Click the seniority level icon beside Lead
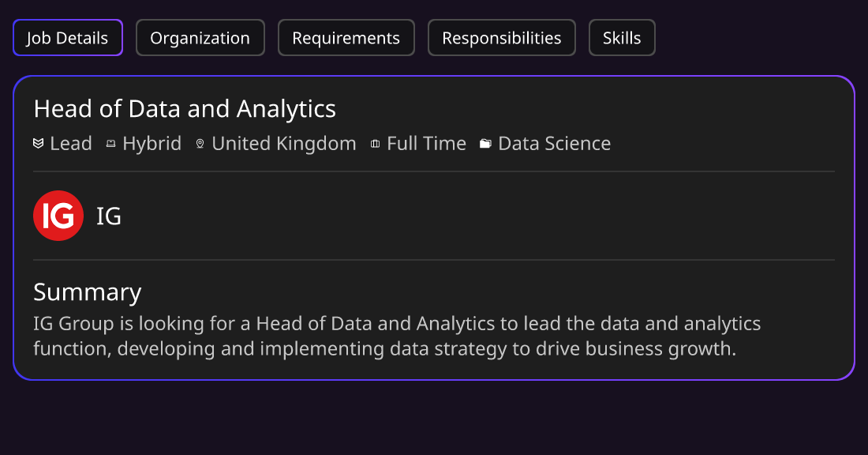The width and height of the screenshot is (868, 455). [x=38, y=144]
